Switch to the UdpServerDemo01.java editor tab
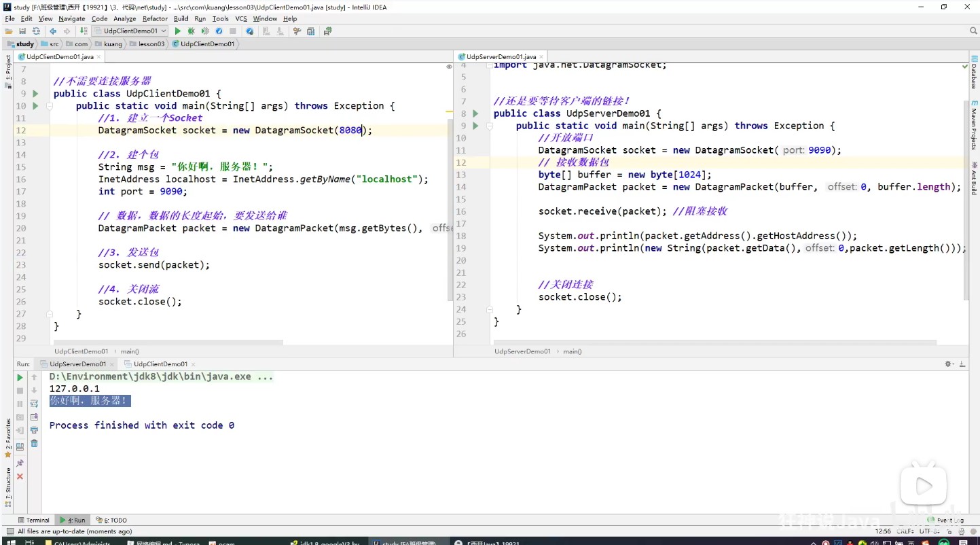 click(x=501, y=57)
